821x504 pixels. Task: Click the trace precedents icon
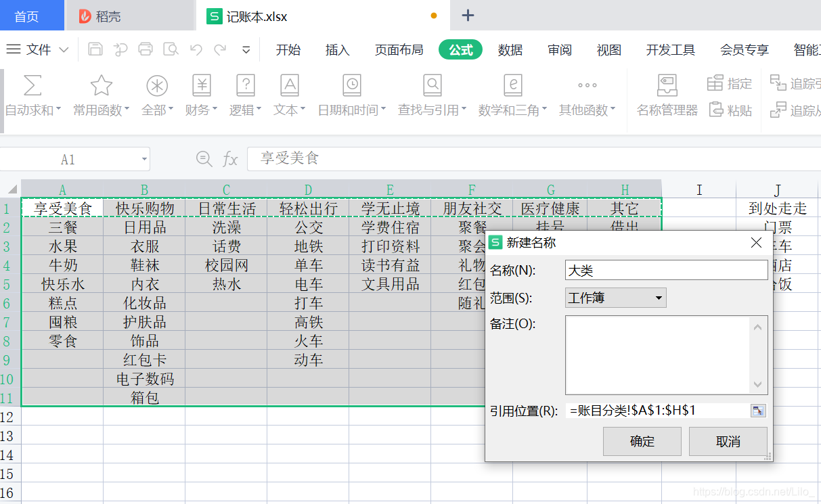point(778,83)
